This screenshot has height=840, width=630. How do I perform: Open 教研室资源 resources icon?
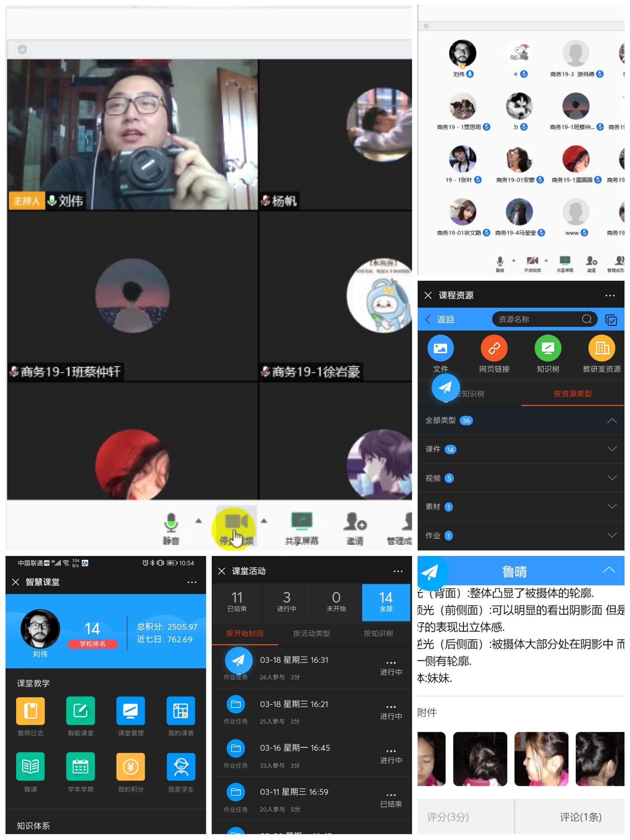[601, 348]
